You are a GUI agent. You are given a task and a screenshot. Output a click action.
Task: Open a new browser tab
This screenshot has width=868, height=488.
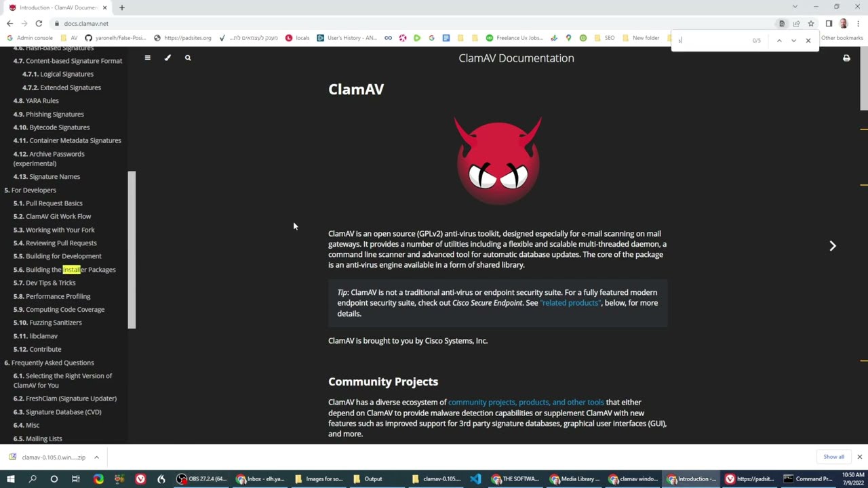pyautogui.click(x=122, y=7)
